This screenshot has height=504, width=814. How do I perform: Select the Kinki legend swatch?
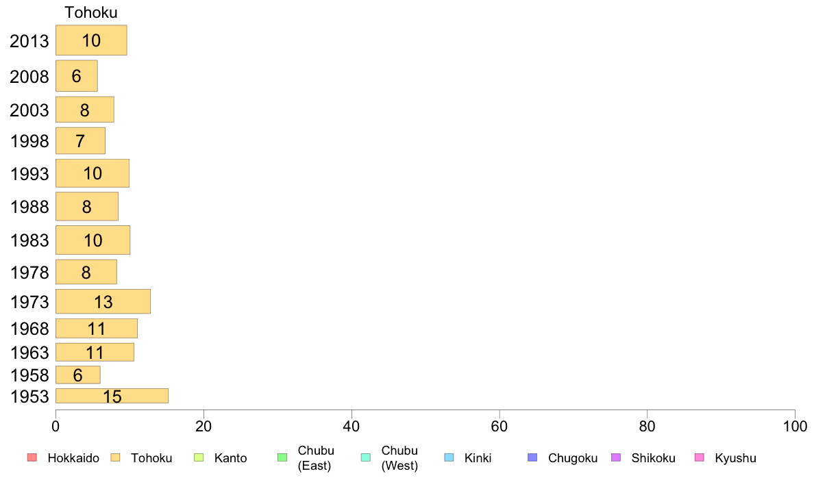449,457
